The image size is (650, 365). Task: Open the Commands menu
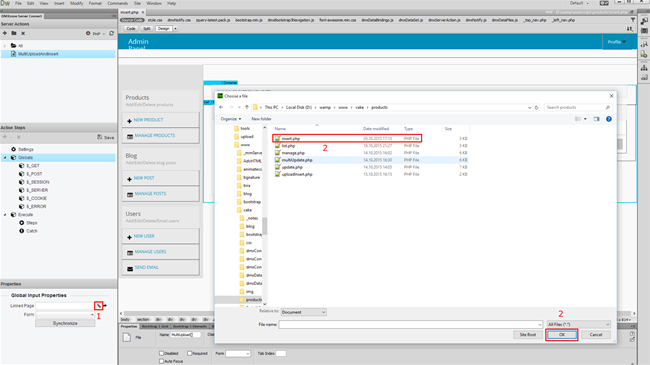coord(118,3)
